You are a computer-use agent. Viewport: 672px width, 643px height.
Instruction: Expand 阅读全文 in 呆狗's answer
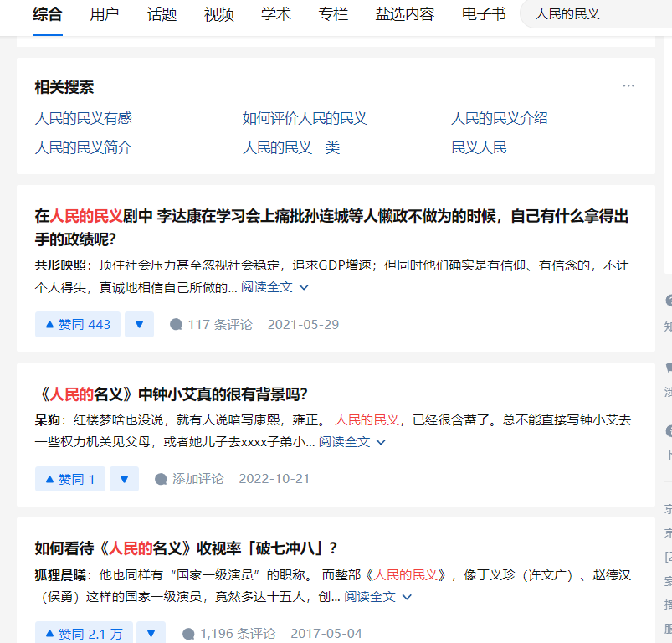pyautogui.click(x=351, y=442)
